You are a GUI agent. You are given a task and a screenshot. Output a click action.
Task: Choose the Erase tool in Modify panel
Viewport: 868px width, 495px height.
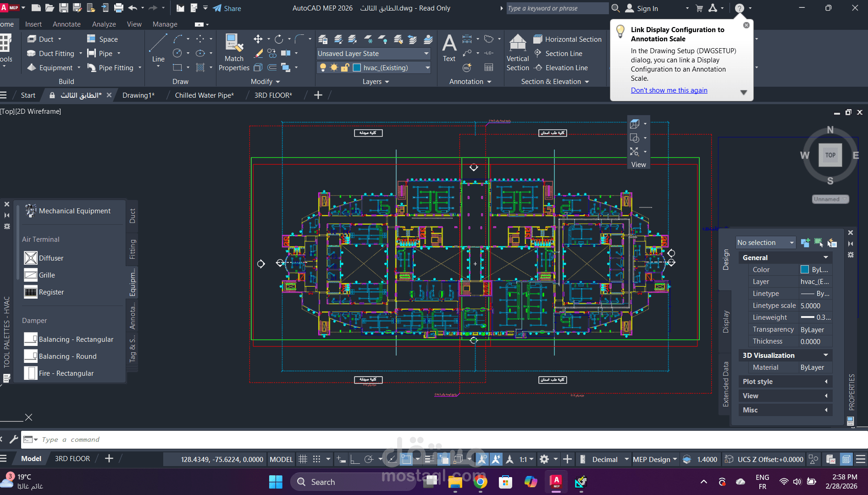point(259,53)
